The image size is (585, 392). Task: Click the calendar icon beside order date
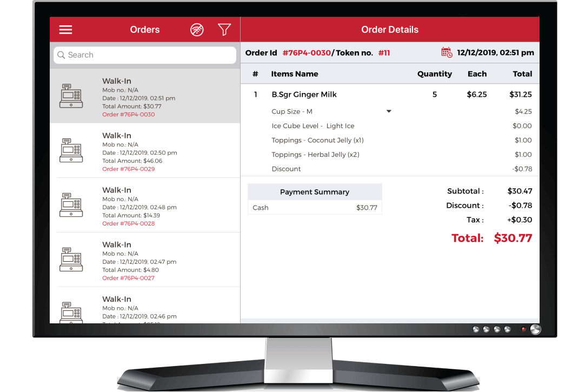point(447,52)
